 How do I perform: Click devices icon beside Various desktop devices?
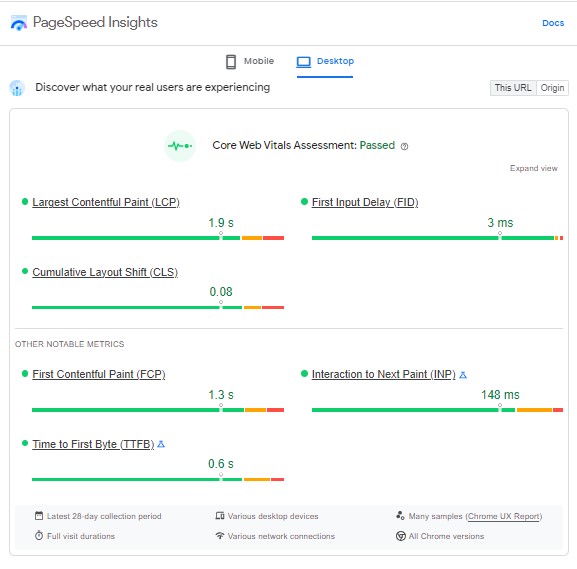tap(220, 516)
